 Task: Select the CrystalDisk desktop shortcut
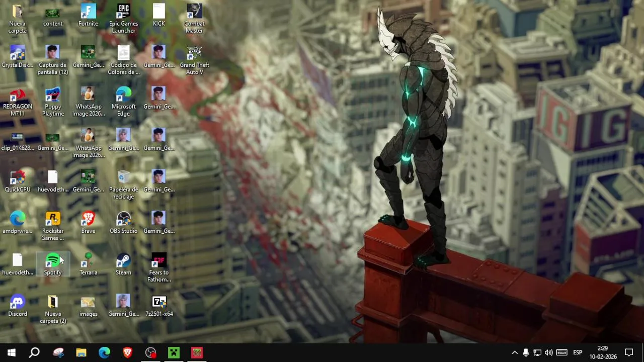[x=18, y=56]
